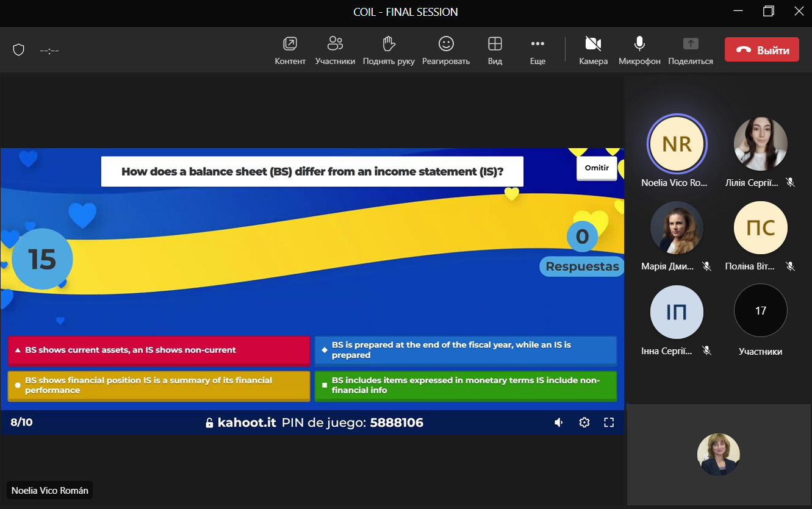Click the Omitir skip button

pos(597,168)
